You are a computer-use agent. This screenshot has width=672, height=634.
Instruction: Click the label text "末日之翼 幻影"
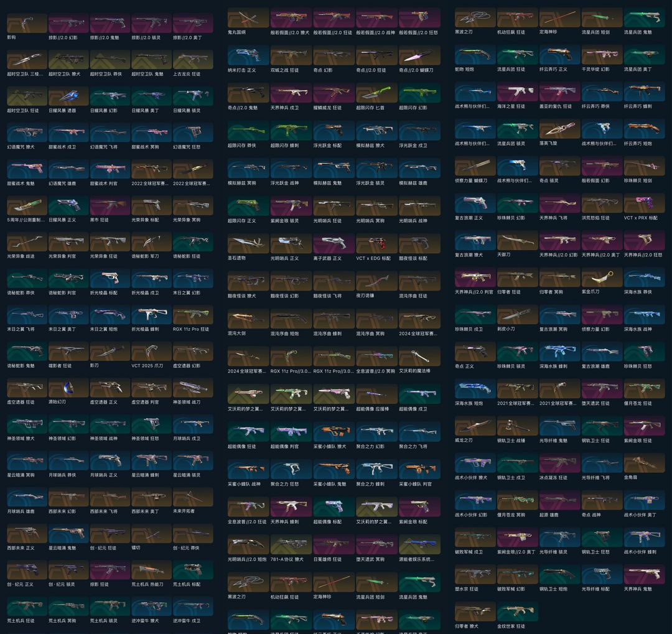pos(187,293)
